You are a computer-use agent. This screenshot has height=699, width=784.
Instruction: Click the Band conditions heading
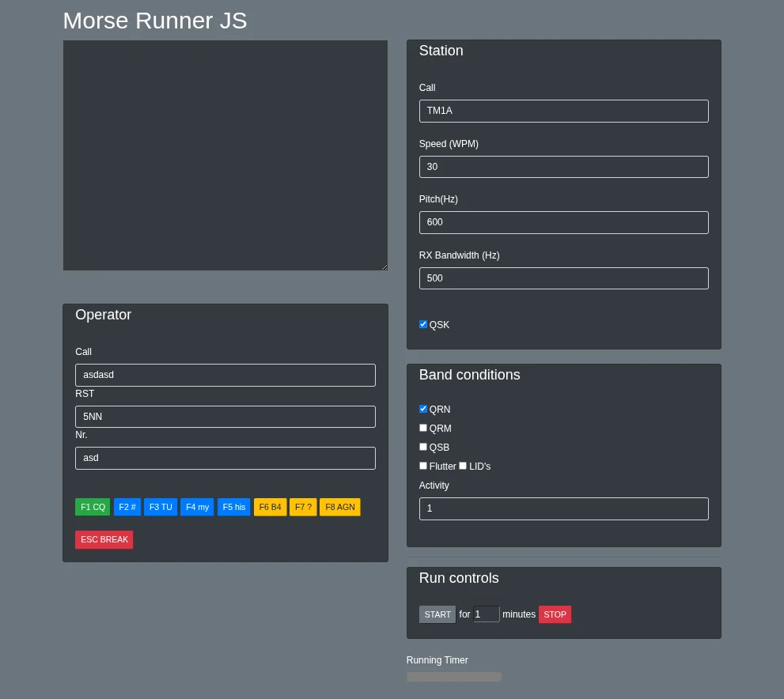coord(469,375)
